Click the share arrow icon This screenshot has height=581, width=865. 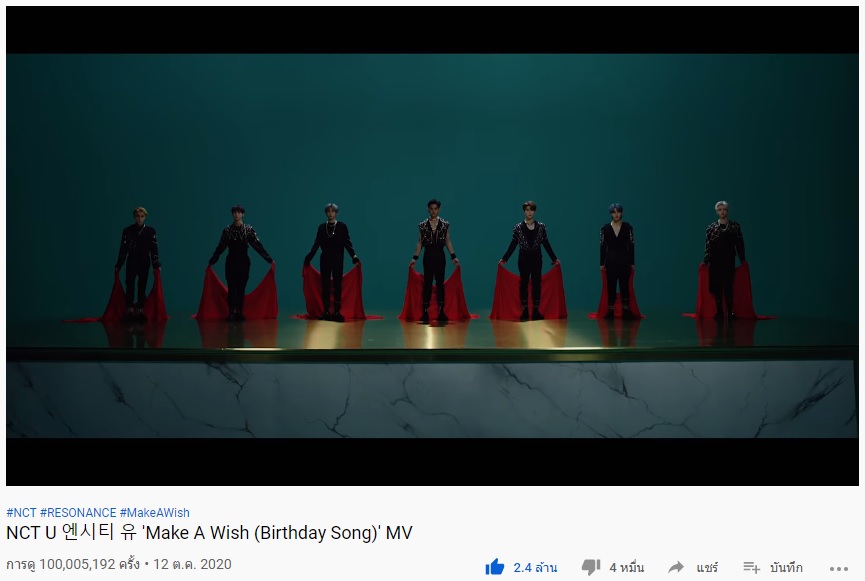pyautogui.click(x=676, y=567)
